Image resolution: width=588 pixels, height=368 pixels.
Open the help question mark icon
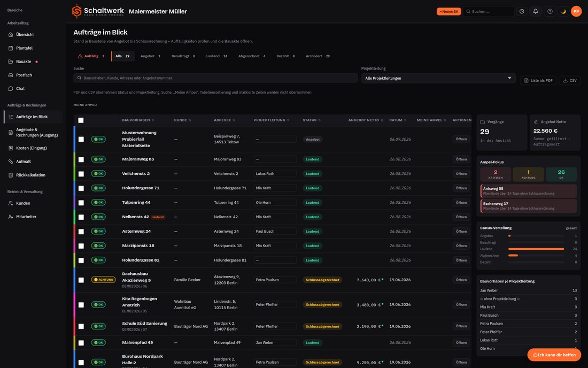click(550, 11)
